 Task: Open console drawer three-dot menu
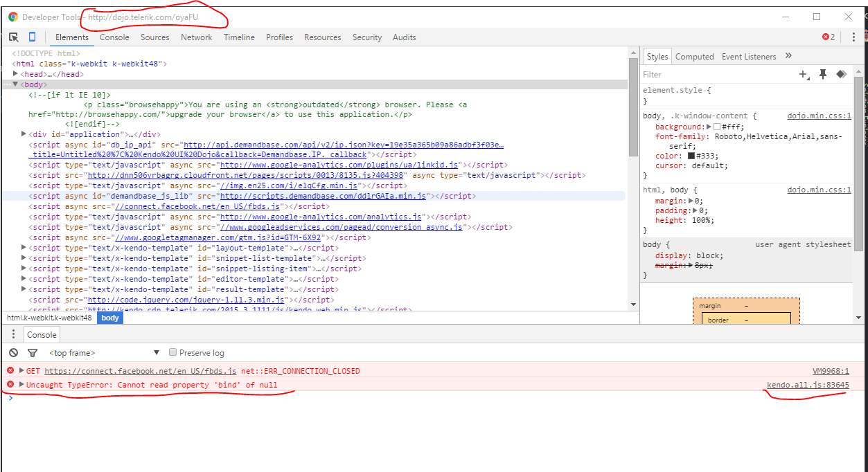click(x=13, y=334)
